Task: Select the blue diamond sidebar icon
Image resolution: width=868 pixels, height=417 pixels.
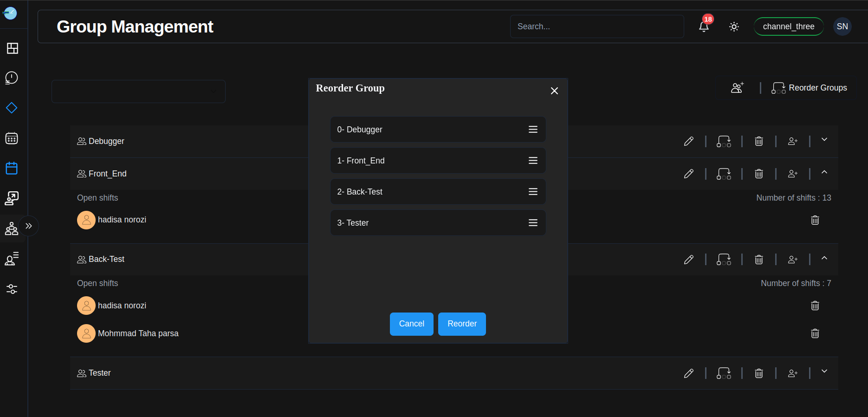Action: tap(12, 108)
